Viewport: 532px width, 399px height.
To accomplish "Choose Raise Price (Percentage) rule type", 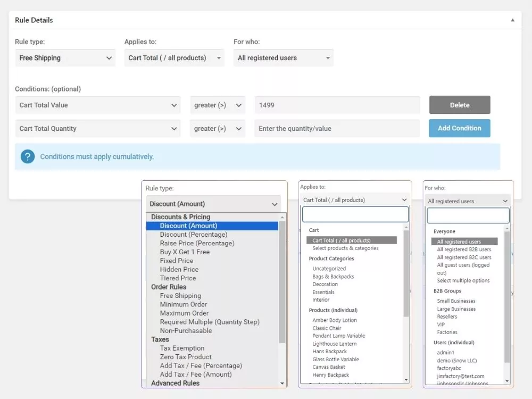I will coord(197,243).
